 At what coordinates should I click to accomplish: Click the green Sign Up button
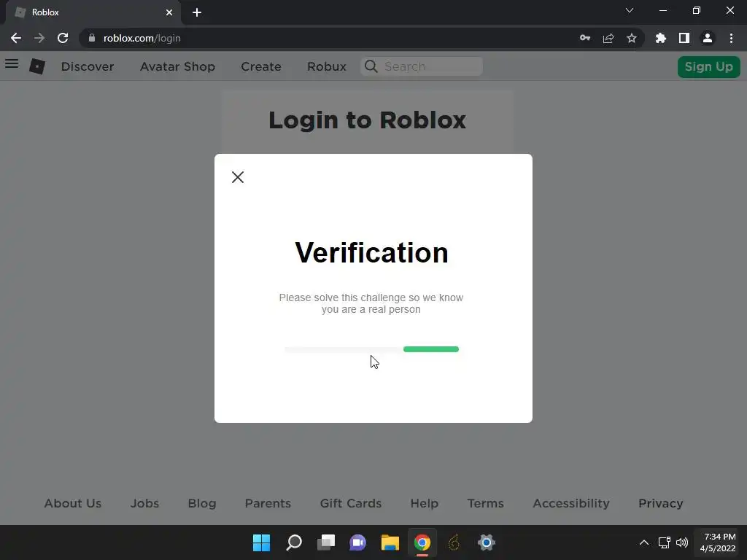[709, 66]
